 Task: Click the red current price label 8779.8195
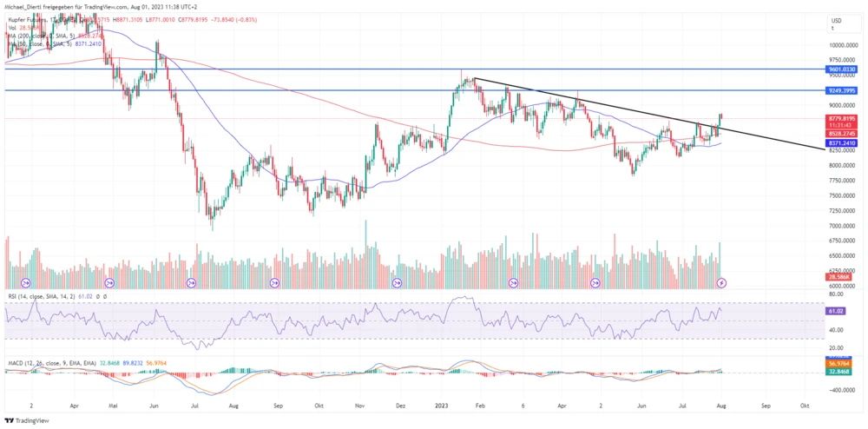(841, 118)
